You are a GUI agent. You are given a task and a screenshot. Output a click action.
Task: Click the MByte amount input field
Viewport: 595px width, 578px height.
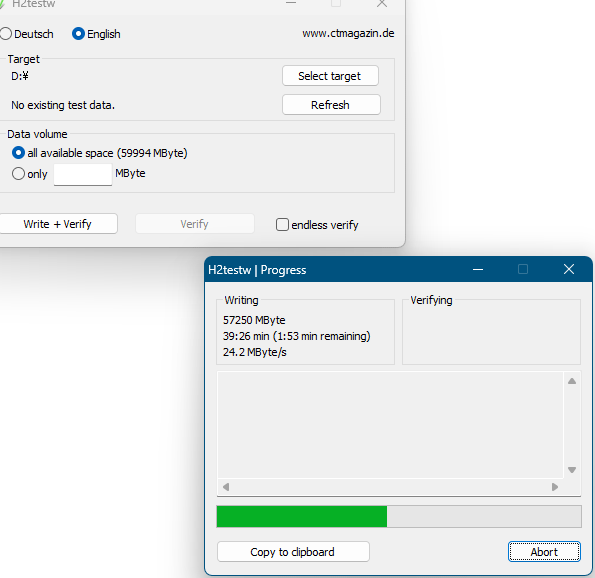tap(83, 175)
